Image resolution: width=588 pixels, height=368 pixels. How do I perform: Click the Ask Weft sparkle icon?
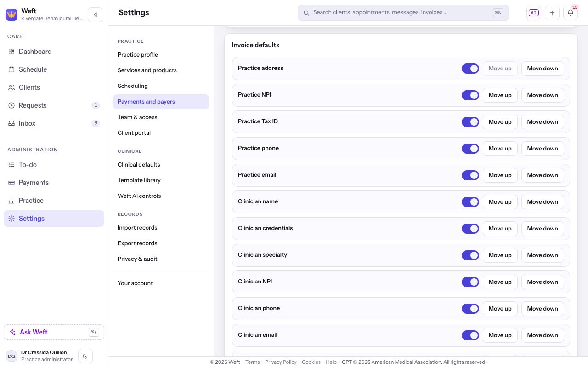click(x=13, y=332)
